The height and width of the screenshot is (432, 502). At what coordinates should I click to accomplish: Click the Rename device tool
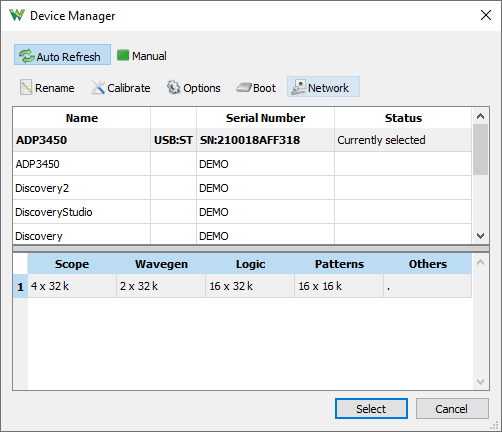47,88
